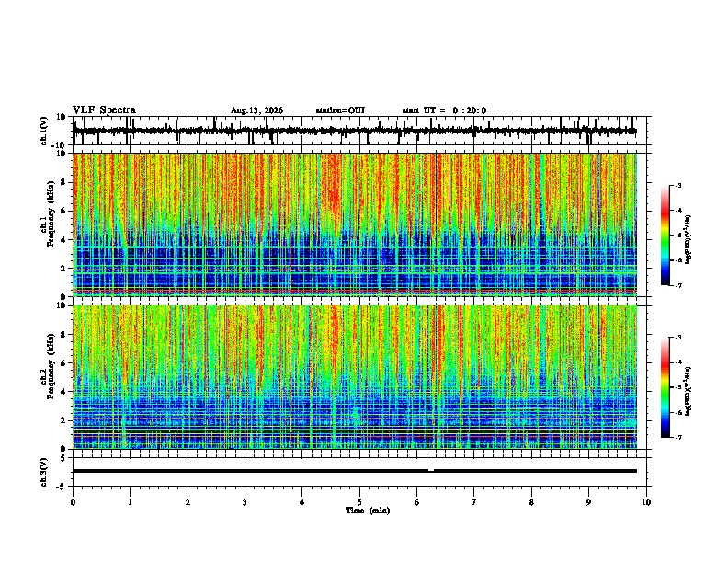Click time axis tick label "4"

[302, 502]
